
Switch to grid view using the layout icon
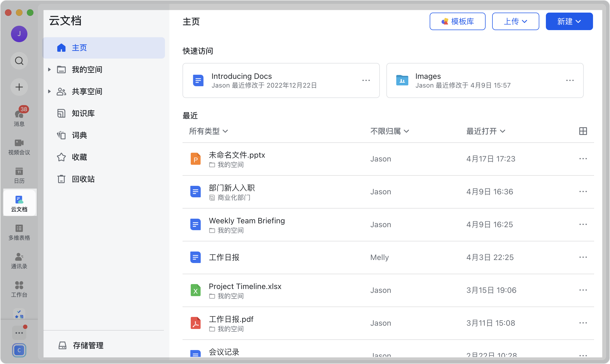[x=583, y=131]
